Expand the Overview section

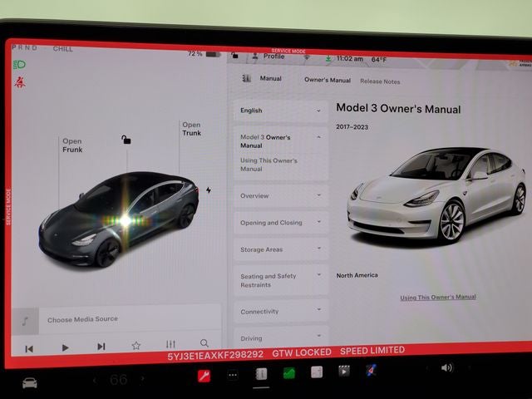point(280,196)
